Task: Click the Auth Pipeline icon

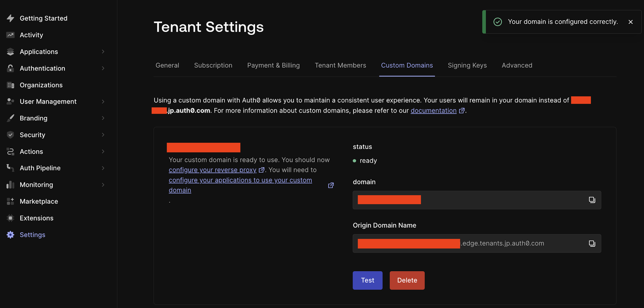Action: (10, 168)
